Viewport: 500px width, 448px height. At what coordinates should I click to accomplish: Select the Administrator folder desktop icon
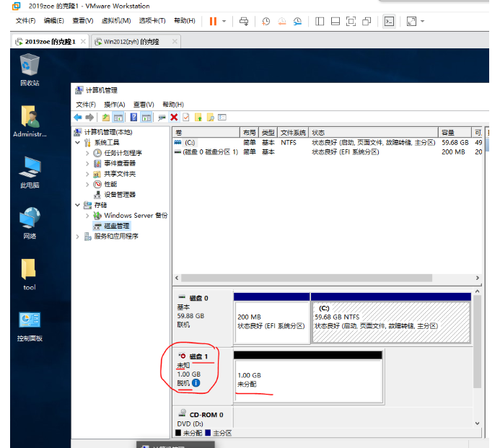pos(30,121)
